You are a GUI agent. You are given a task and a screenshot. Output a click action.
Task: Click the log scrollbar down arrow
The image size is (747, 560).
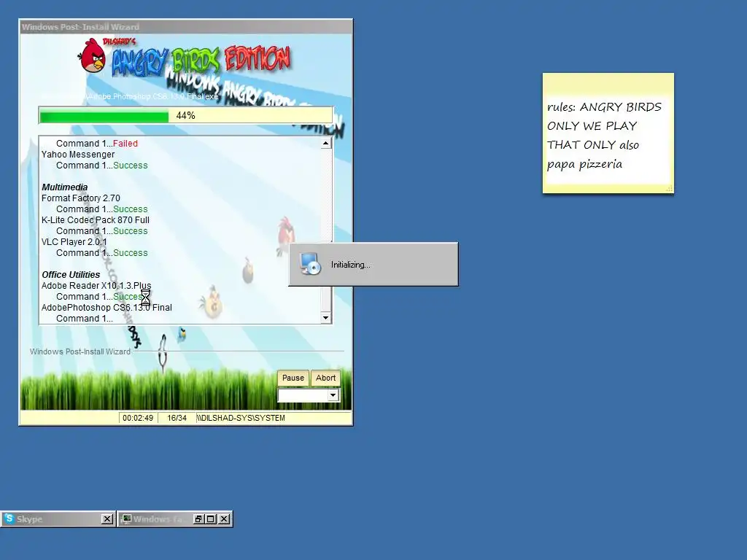coord(326,318)
